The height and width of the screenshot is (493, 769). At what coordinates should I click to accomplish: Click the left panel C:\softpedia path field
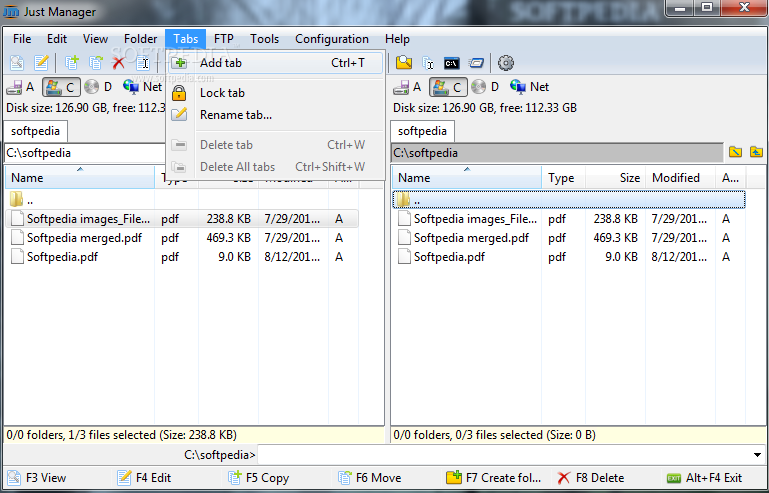click(85, 153)
